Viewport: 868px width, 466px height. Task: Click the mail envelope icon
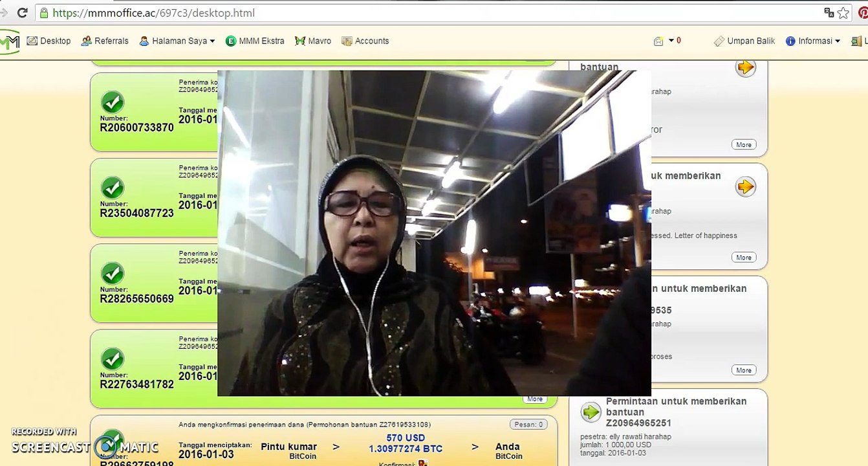[x=658, y=41]
